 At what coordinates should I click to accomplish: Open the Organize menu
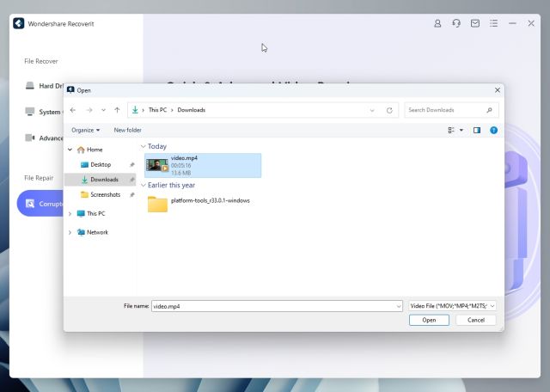(86, 130)
